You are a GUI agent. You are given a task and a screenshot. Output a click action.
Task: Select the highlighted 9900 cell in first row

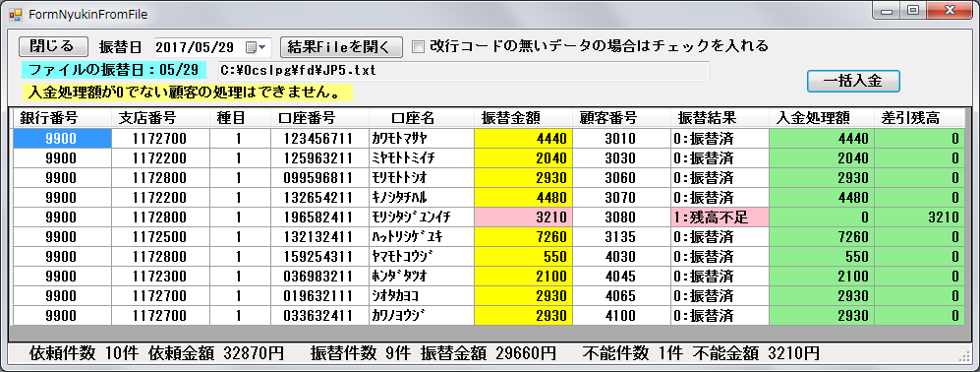(62, 139)
